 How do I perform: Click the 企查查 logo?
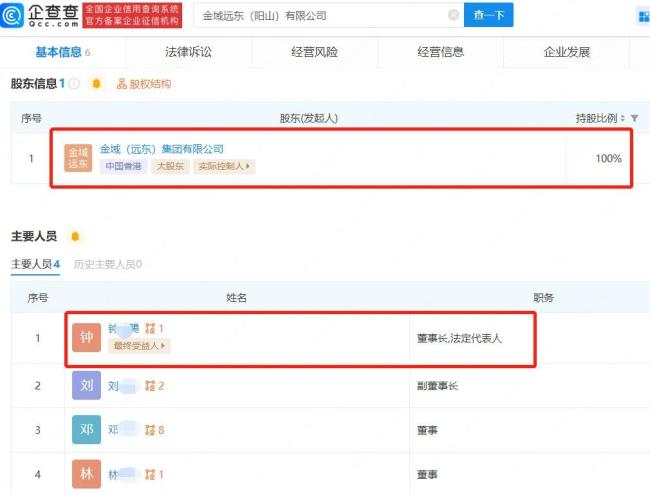click(39, 15)
